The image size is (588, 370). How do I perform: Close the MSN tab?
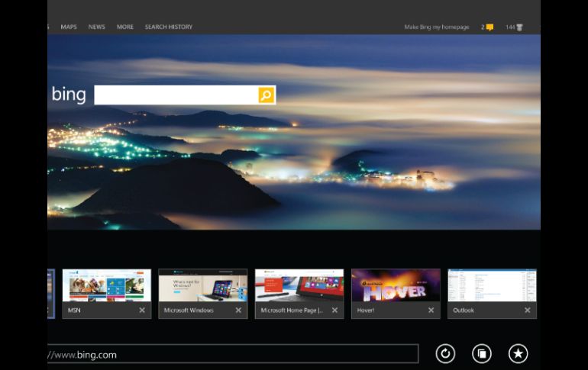point(142,310)
